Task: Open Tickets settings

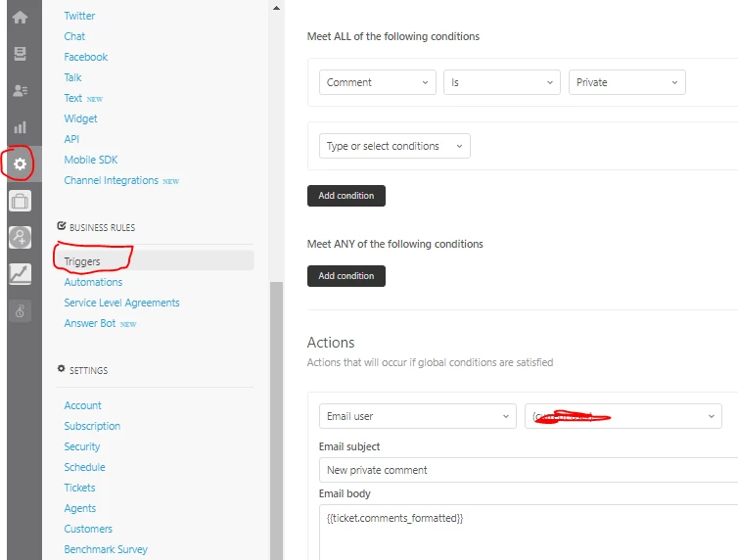Action: (79, 488)
